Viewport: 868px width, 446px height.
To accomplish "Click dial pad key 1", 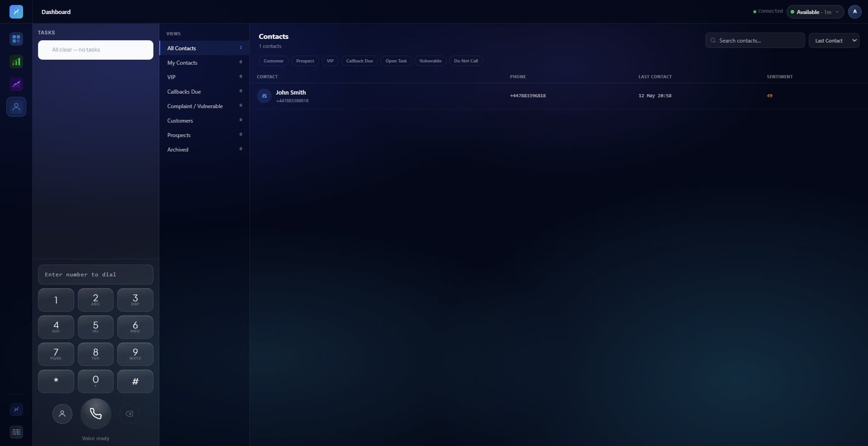I will 56,300.
